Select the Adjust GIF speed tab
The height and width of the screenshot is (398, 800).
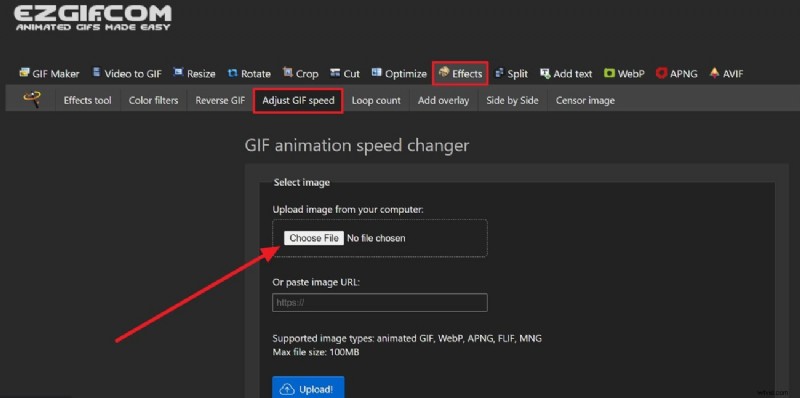(298, 100)
